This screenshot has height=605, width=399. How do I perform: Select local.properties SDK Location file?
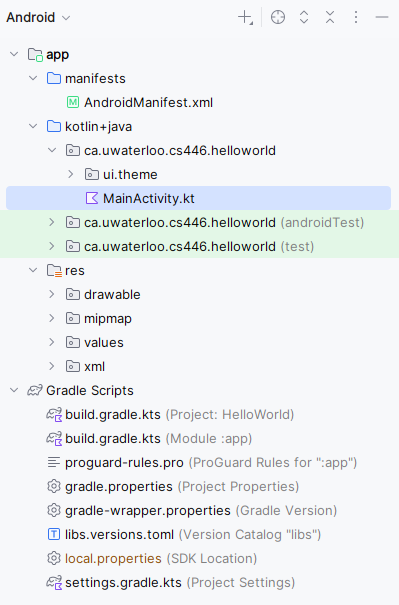[x=152, y=558]
